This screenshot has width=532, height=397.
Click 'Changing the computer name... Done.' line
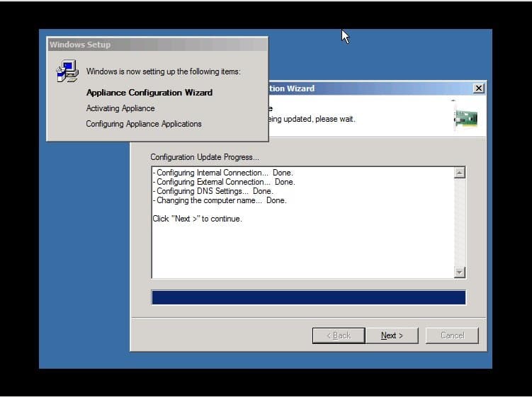pyautogui.click(x=220, y=200)
